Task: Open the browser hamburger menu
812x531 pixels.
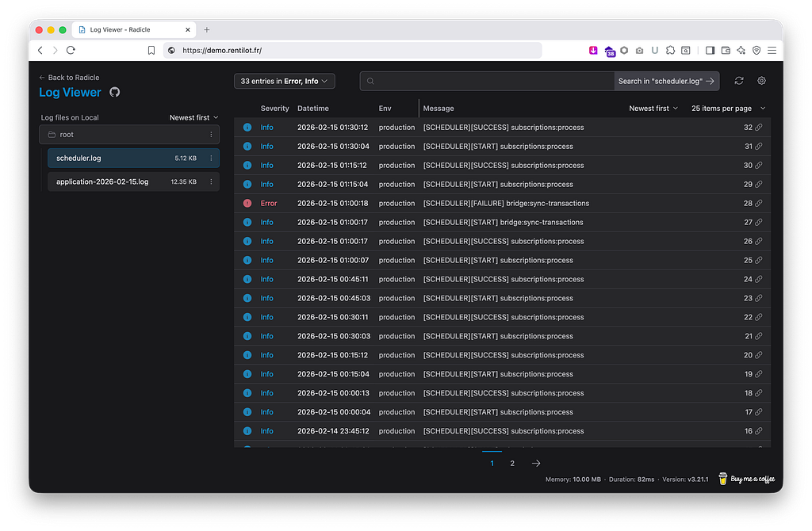Action: tap(772, 50)
